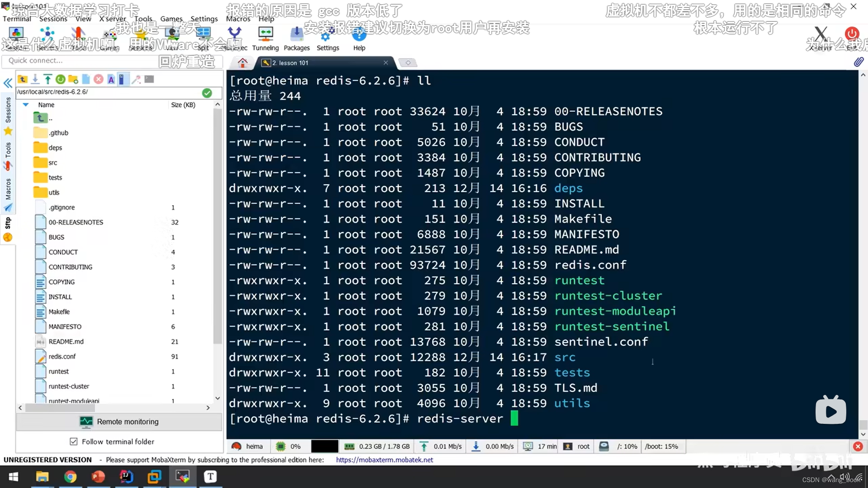Click the SFTP download arrow icon
The width and height of the screenshot is (868, 488).
click(x=35, y=80)
